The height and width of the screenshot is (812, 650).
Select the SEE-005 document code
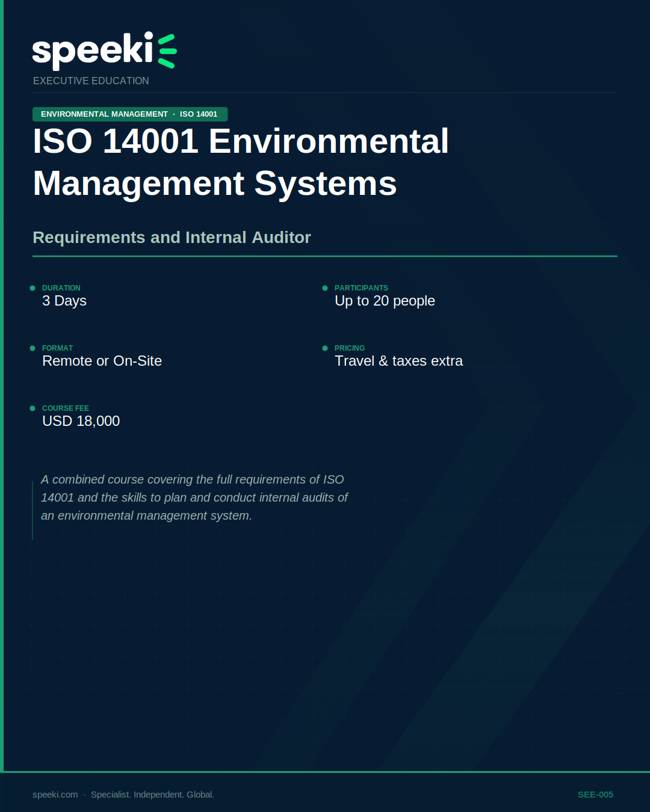tap(595, 794)
